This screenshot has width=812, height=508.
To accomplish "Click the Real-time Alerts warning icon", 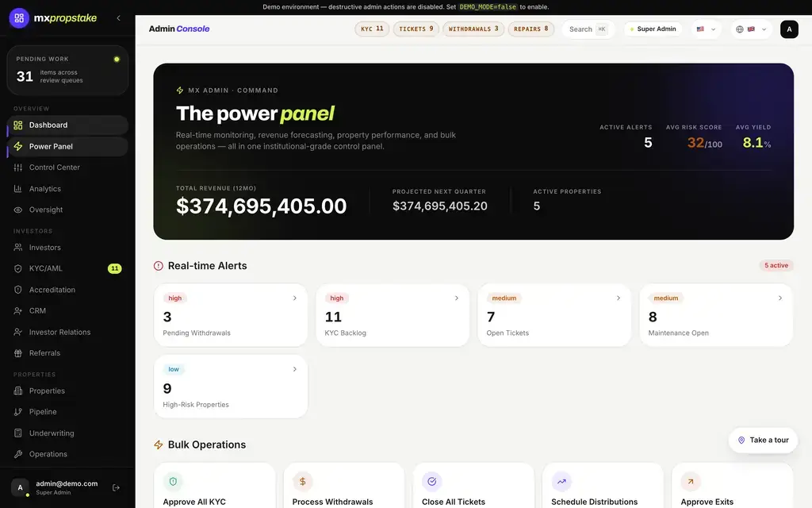I will pyautogui.click(x=159, y=266).
